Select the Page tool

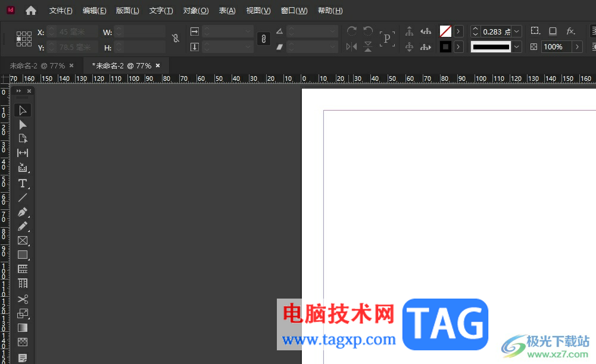(x=23, y=139)
